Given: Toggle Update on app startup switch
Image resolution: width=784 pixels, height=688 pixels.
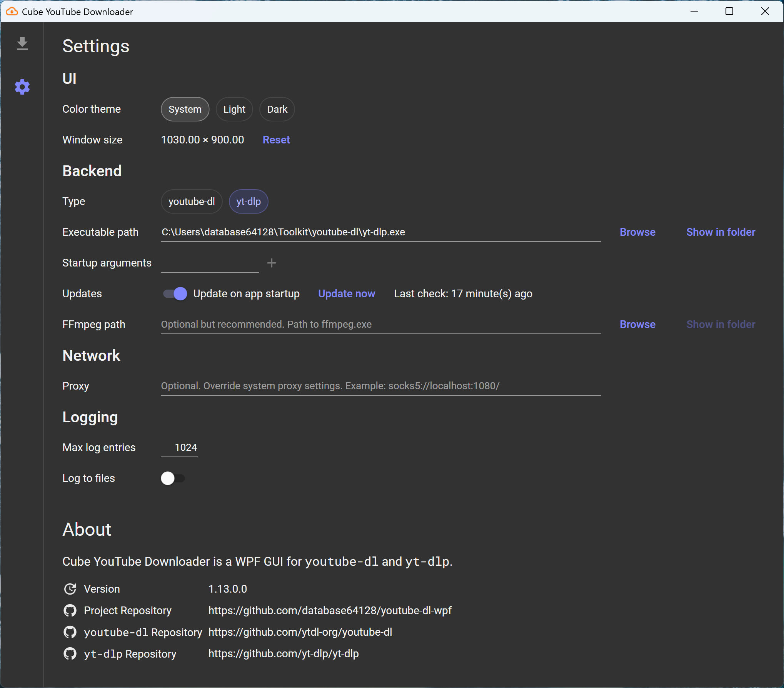Looking at the screenshot, I should tap(175, 294).
